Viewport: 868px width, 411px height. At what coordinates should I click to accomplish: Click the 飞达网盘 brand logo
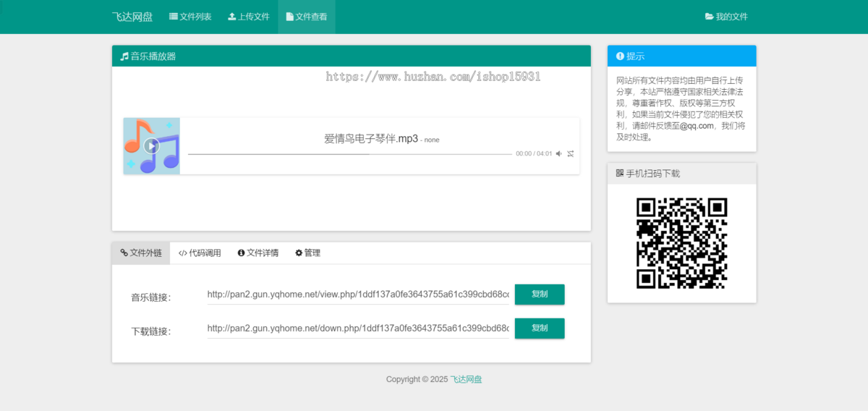point(132,17)
